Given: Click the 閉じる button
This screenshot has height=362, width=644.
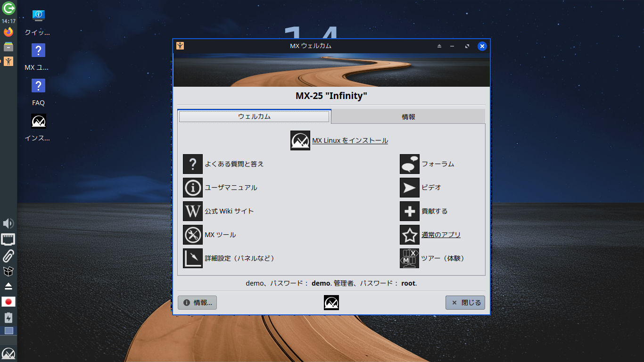Looking at the screenshot, I should 465,303.
